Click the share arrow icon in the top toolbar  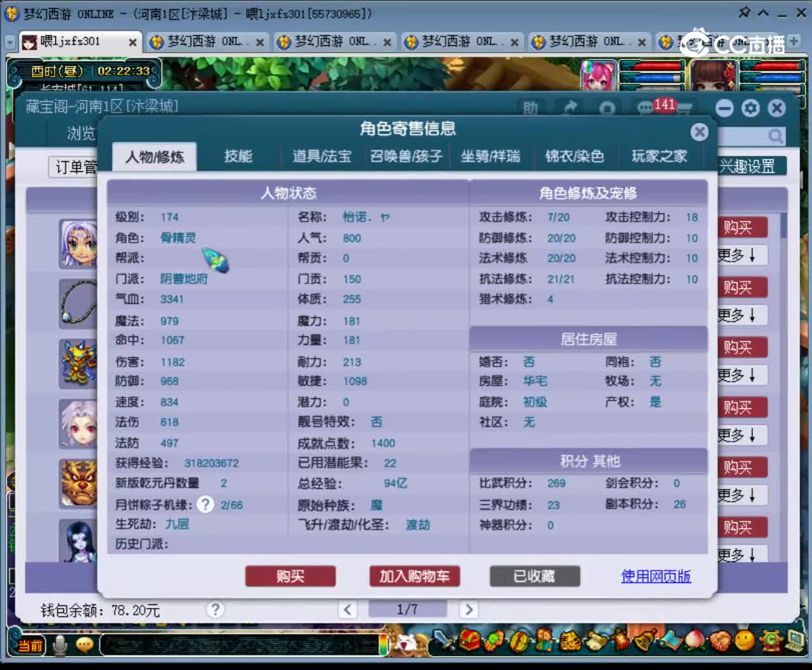pos(570,107)
